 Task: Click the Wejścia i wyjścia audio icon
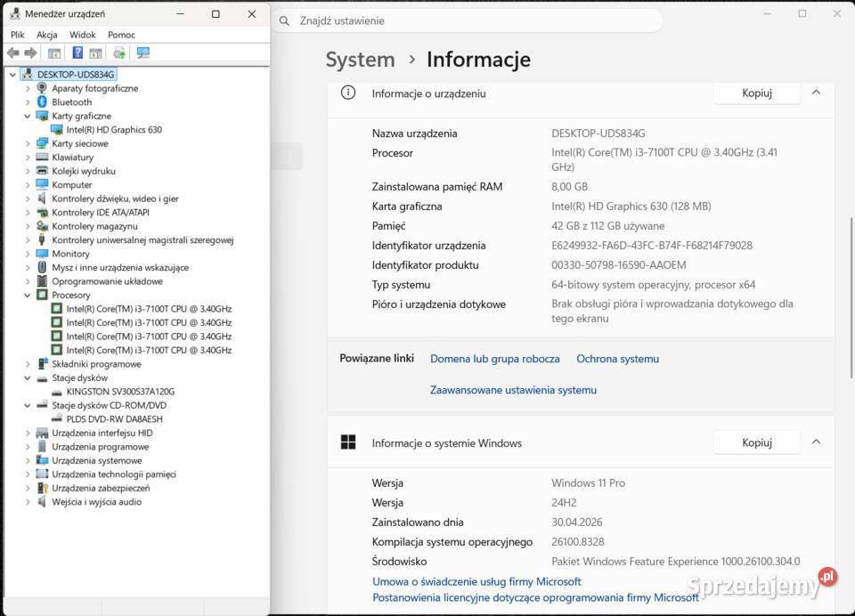coord(42,501)
